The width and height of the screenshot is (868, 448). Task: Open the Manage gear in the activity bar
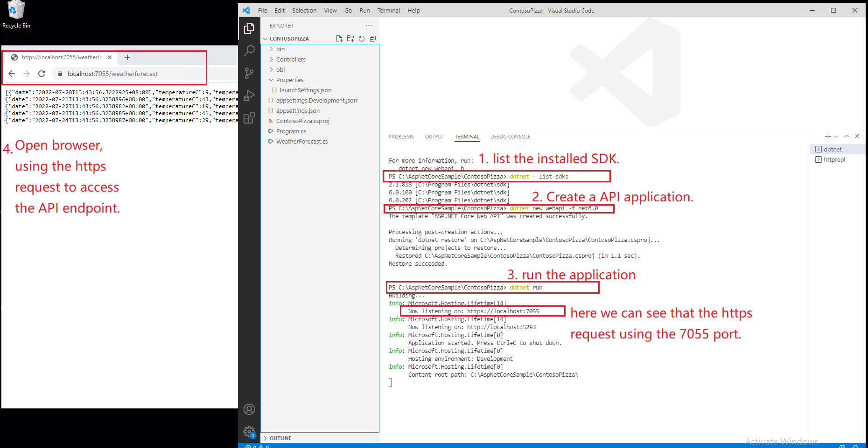click(249, 432)
